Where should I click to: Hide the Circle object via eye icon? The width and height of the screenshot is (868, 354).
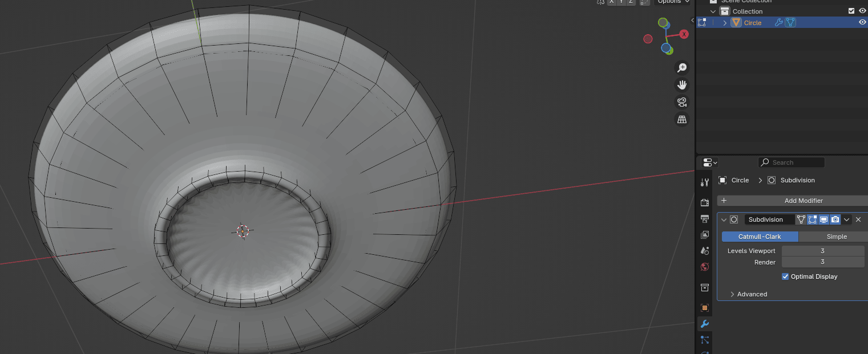(x=862, y=23)
